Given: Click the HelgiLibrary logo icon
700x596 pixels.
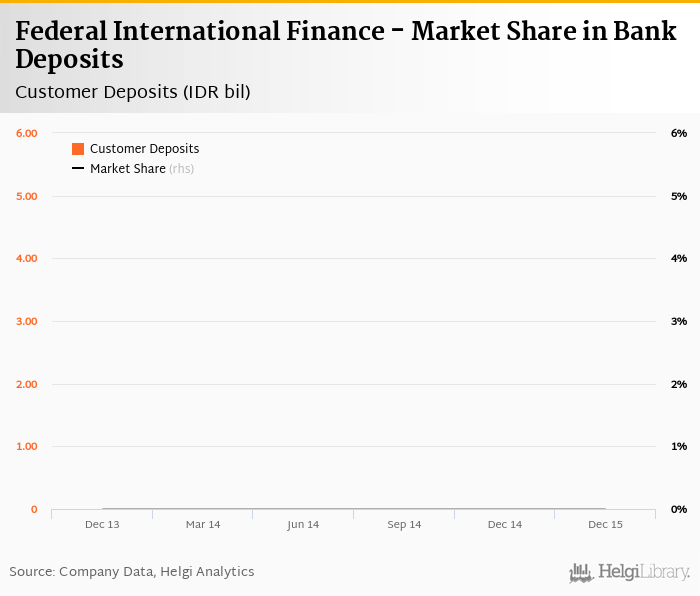Looking at the screenshot, I should click(581, 573).
